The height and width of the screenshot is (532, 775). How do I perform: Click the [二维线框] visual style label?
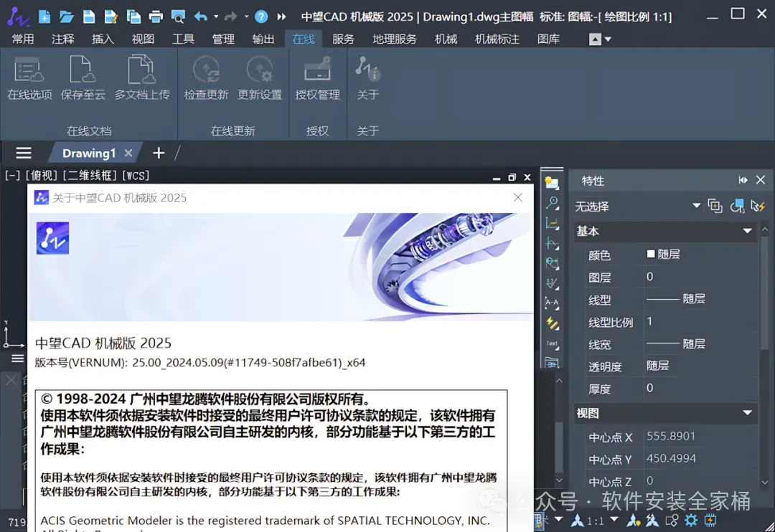click(x=90, y=176)
